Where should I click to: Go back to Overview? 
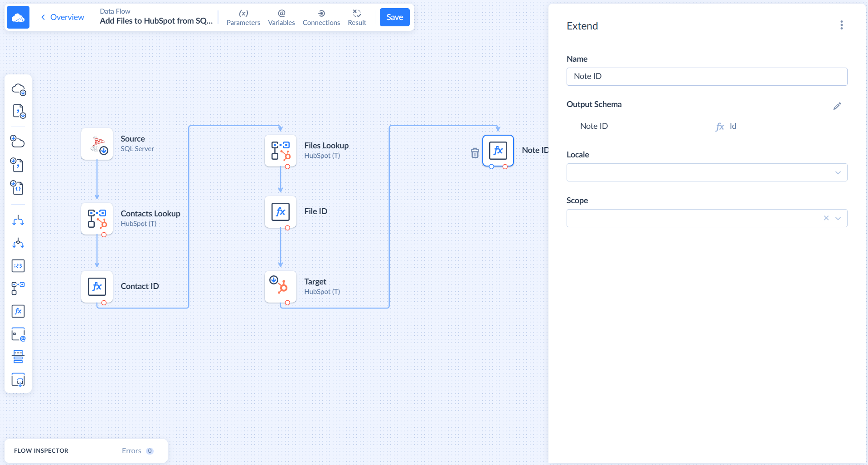(x=63, y=17)
